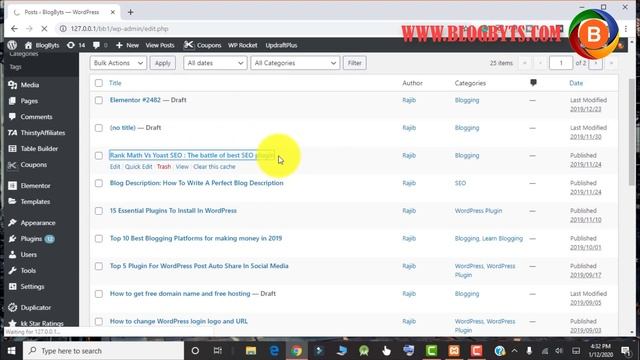Open the All dates dropdown

[x=215, y=63]
